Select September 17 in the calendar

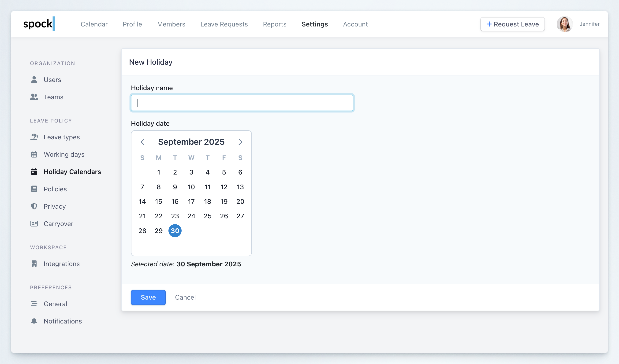[191, 201]
